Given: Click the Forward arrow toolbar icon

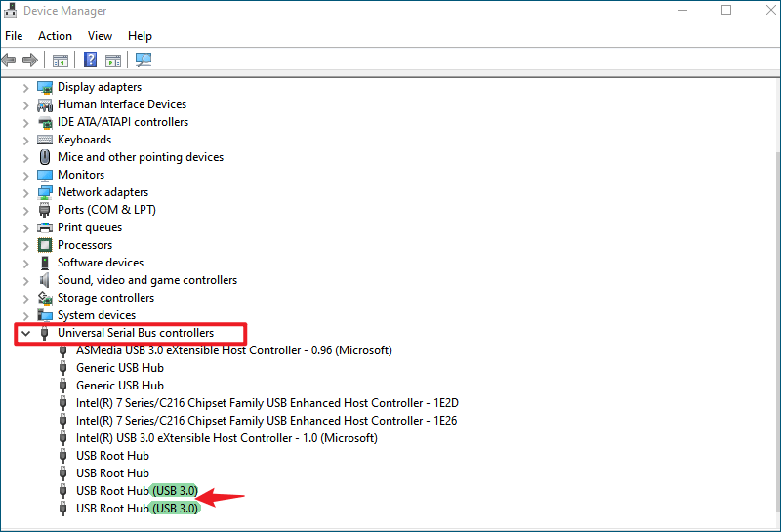Looking at the screenshot, I should (x=30, y=61).
